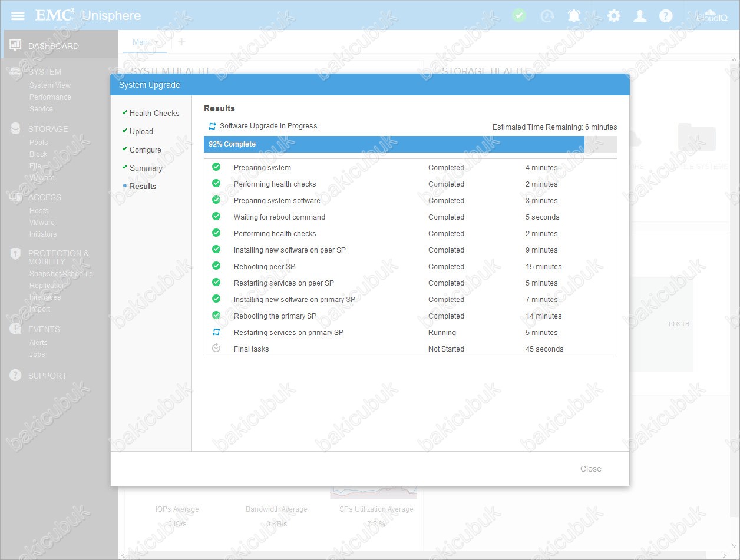The image size is (740, 560).
Task: Click the 'Not Started' status text
Action: [x=446, y=349]
